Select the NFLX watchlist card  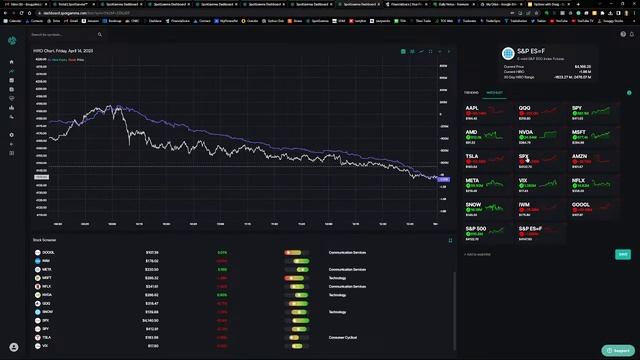coord(593,185)
